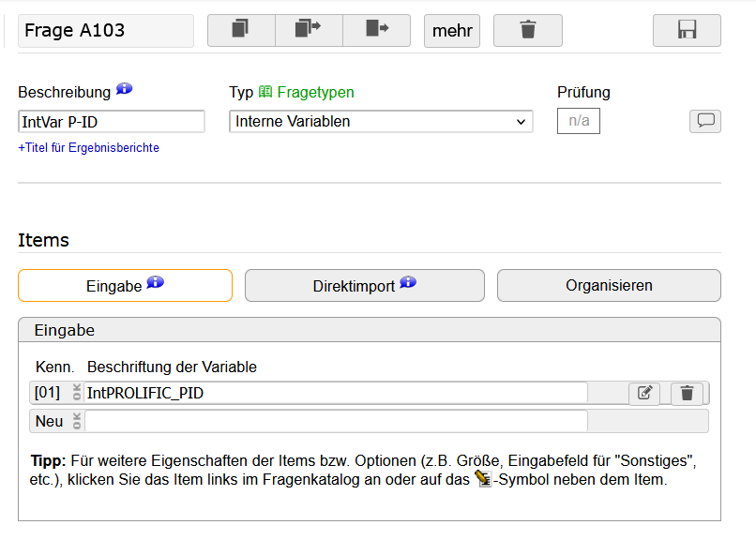Screen dimensions: 756x555
Task: Delete item IntPROLIFIC_PID with the trash icon
Action: tap(687, 393)
